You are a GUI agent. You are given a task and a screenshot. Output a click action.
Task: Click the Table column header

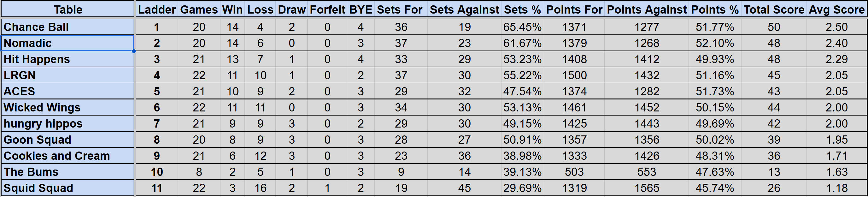[x=68, y=9]
